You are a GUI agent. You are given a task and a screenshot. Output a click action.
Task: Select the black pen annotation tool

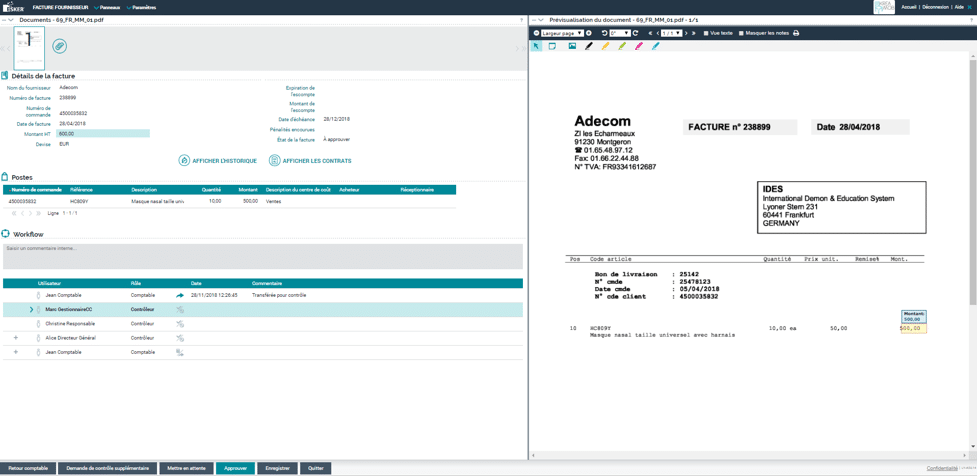[x=589, y=46]
